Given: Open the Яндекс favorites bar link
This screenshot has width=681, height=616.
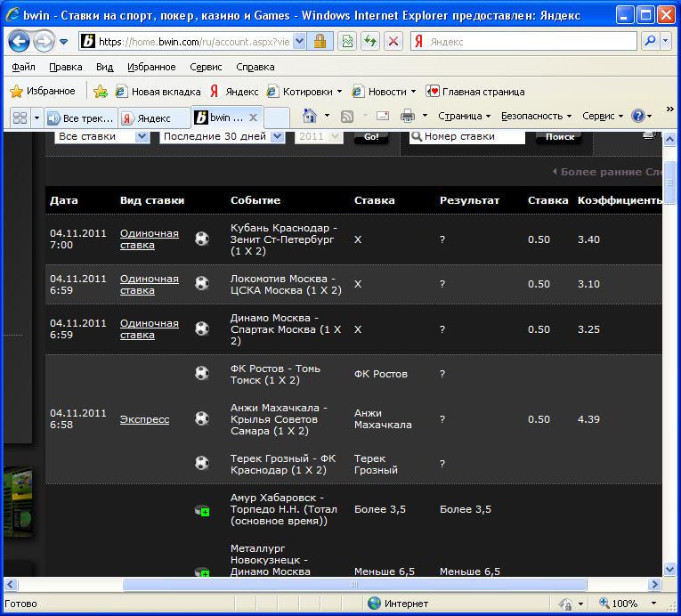Looking at the screenshot, I should [234, 92].
